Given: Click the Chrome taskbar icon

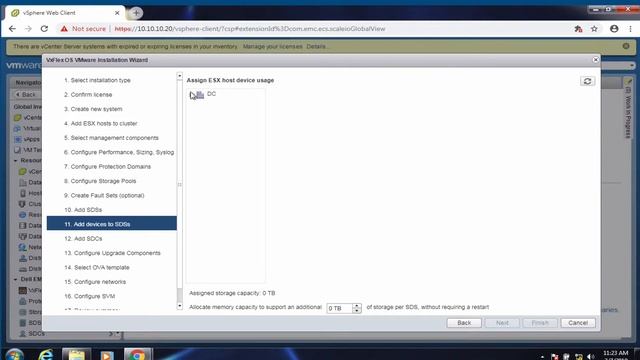Looking at the screenshot, I should tap(138, 355).
